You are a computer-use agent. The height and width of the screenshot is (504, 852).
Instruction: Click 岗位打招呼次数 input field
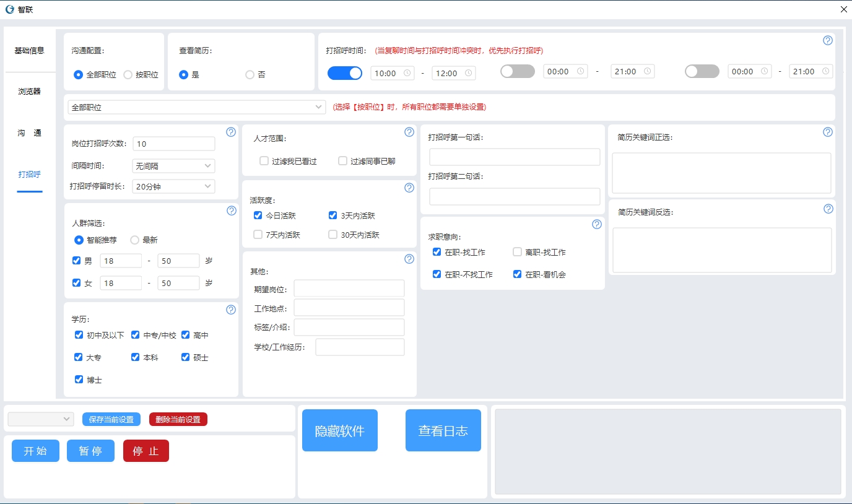pyautogui.click(x=173, y=144)
